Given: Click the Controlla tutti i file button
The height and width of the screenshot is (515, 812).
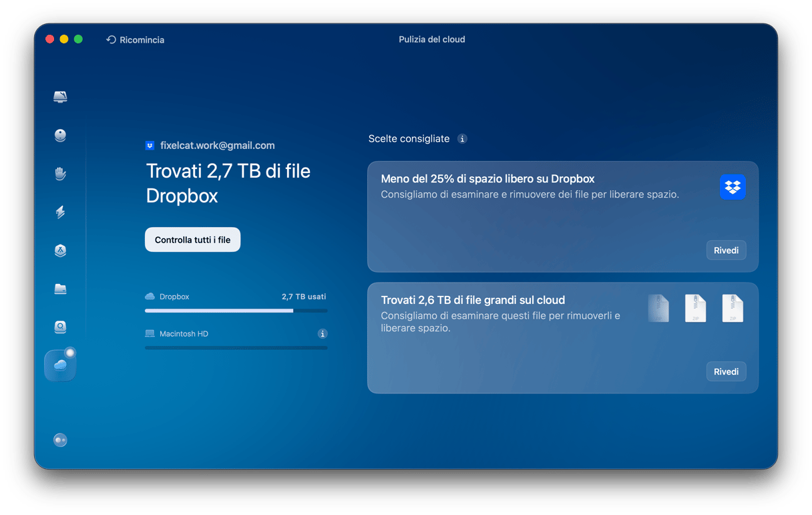Looking at the screenshot, I should click(192, 240).
